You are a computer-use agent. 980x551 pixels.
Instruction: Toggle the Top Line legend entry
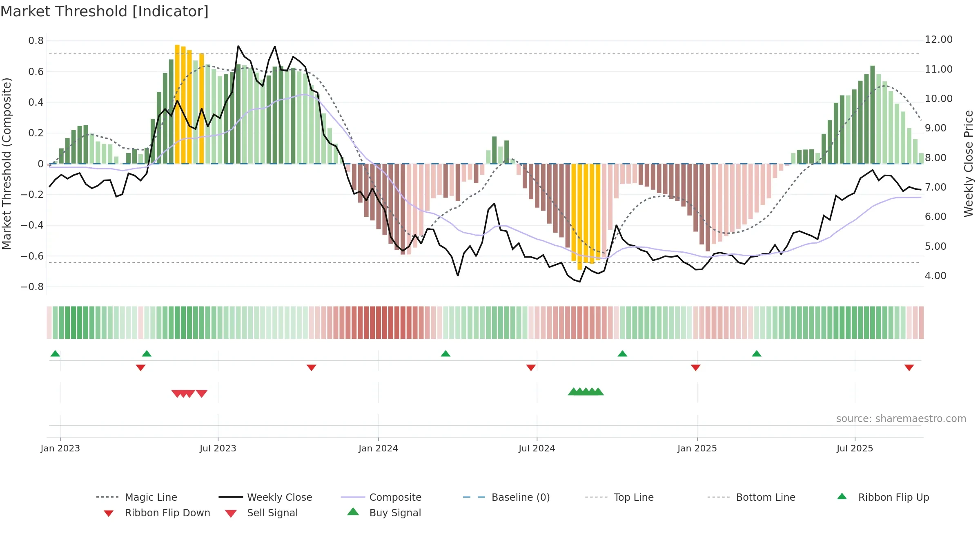click(x=619, y=497)
